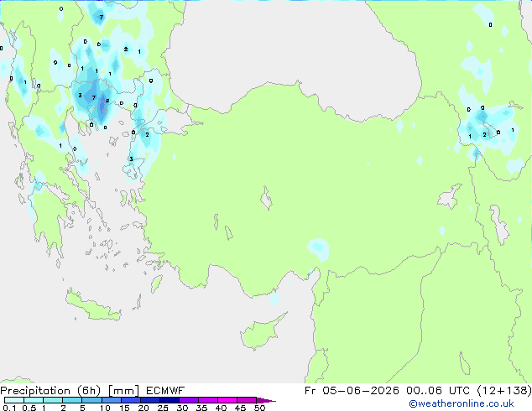Click the legend value label '0.1'
532x411 pixels.
tap(8, 408)
